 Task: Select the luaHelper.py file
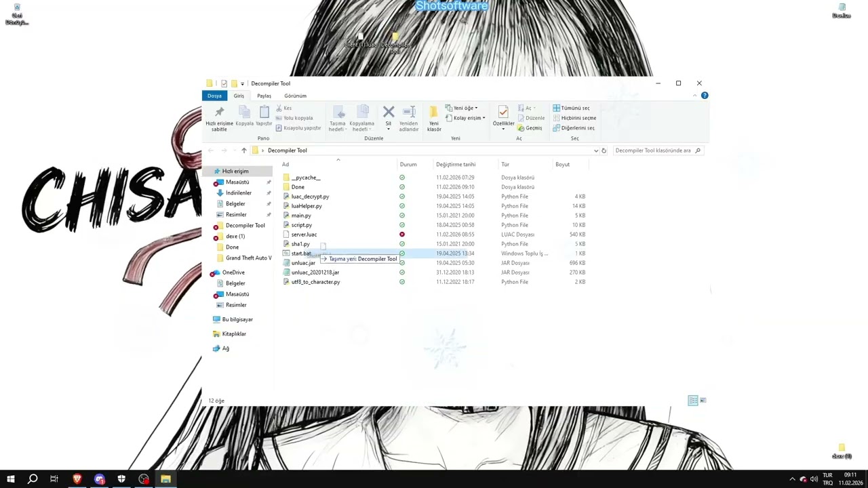(307, 206)
